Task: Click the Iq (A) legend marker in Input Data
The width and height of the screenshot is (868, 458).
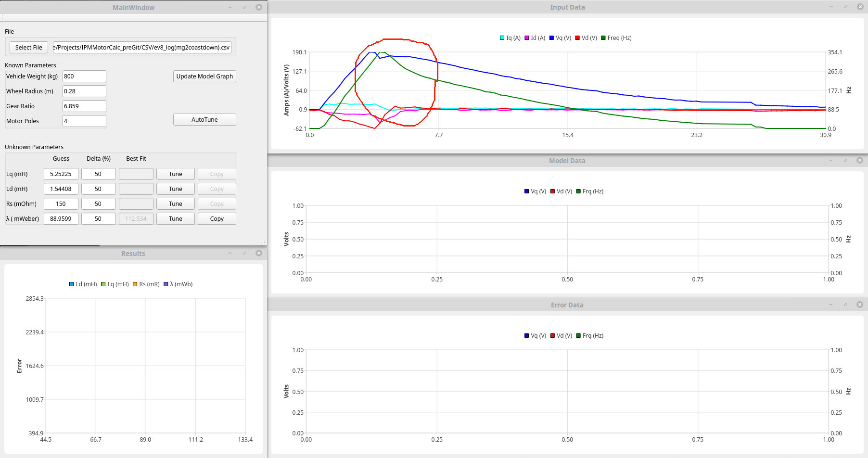Action: tap(502, 38)
